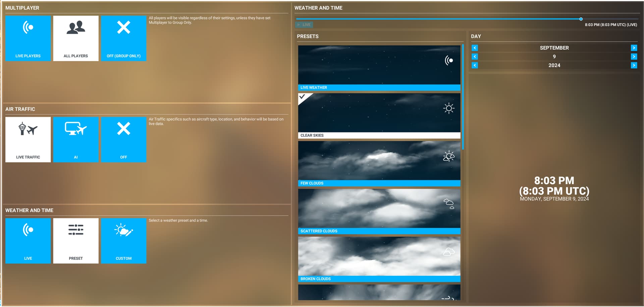Select Live Players multiplayer option
This screenshot has width=644, height=307.
[28, 38]
